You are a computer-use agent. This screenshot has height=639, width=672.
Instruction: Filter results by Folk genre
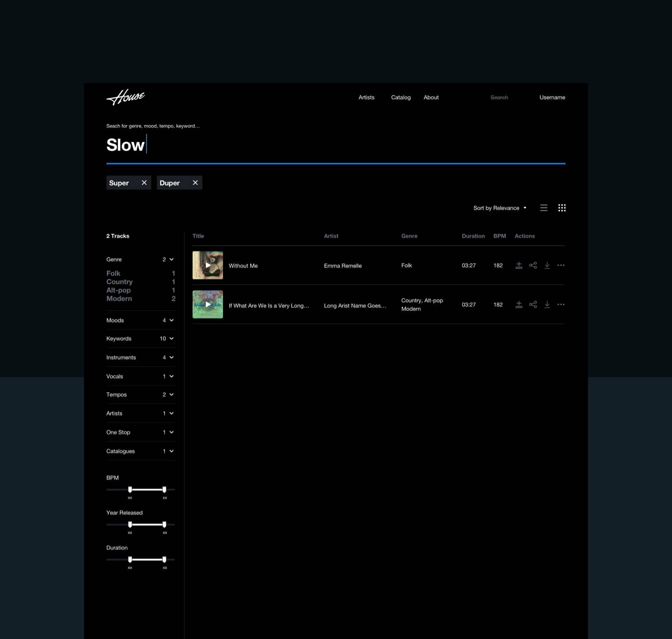(113, 273)
